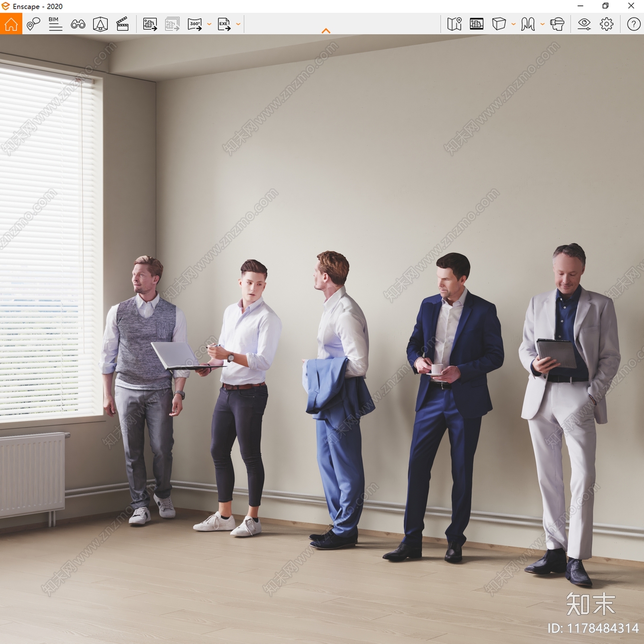Viewport: 644px width, 644px height.
Task: Click the orange Home button
Action: pos(11,24)
